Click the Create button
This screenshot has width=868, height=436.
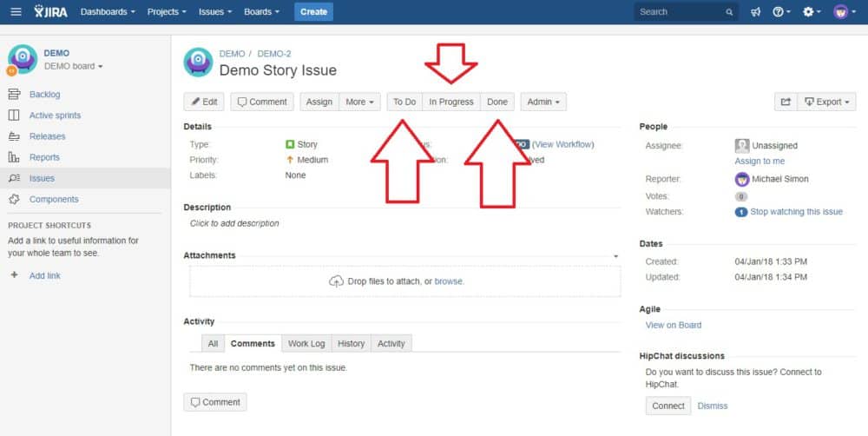[314, 11]
